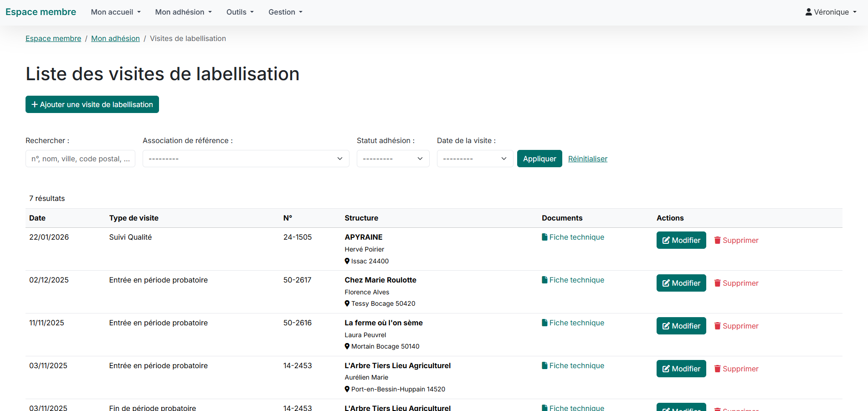This screenshot has height=411, width=868.
Task: Modify the La ferme où l'on sème visit
Action: pos(681,326)
